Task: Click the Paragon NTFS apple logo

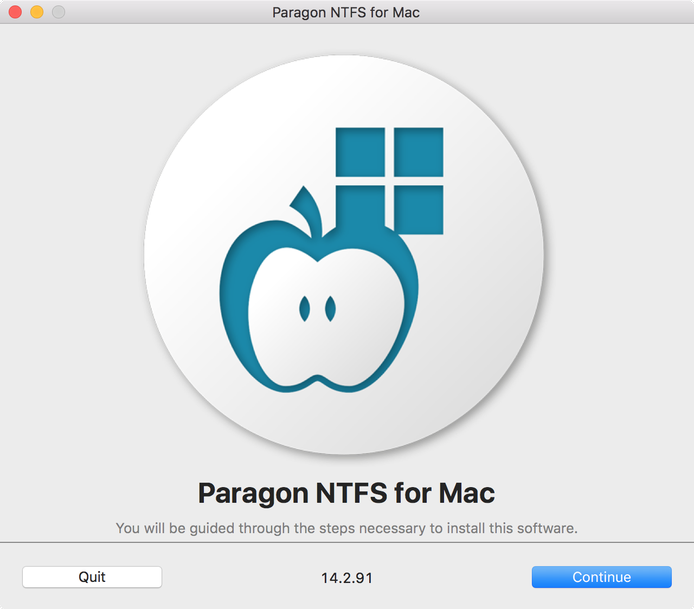Action: point(344,254)
